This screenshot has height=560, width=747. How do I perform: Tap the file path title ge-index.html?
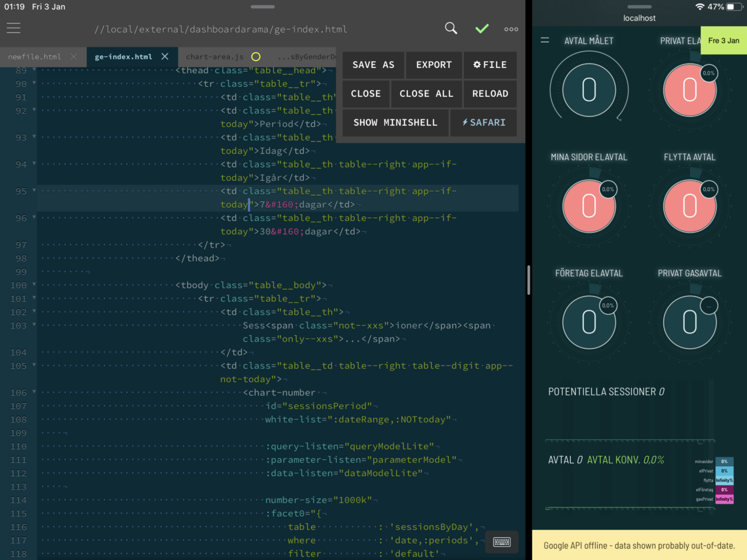221,29
